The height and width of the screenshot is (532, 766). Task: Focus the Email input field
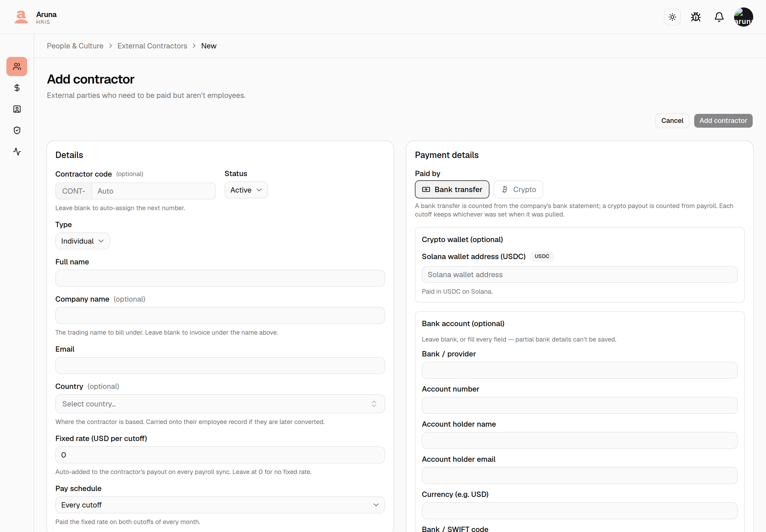220,366
